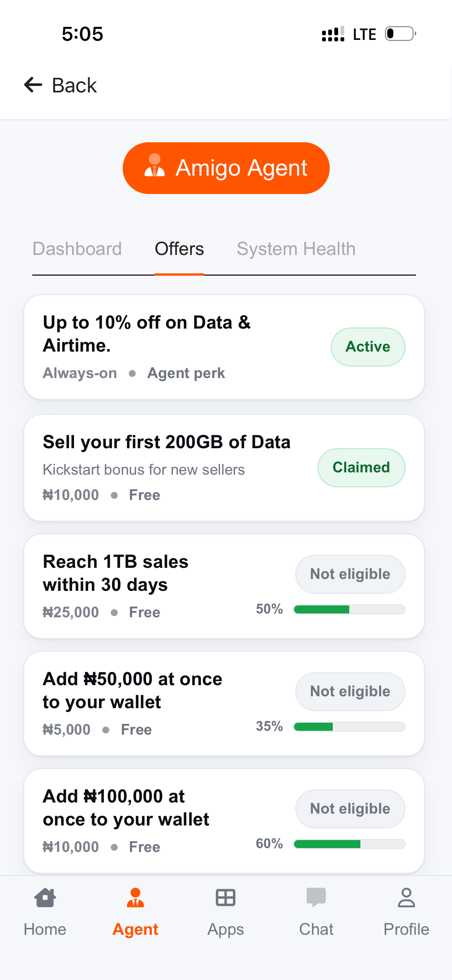Open the Apps grid icon
This screenshot has height=980, width=452.
(x=225, y=898)
